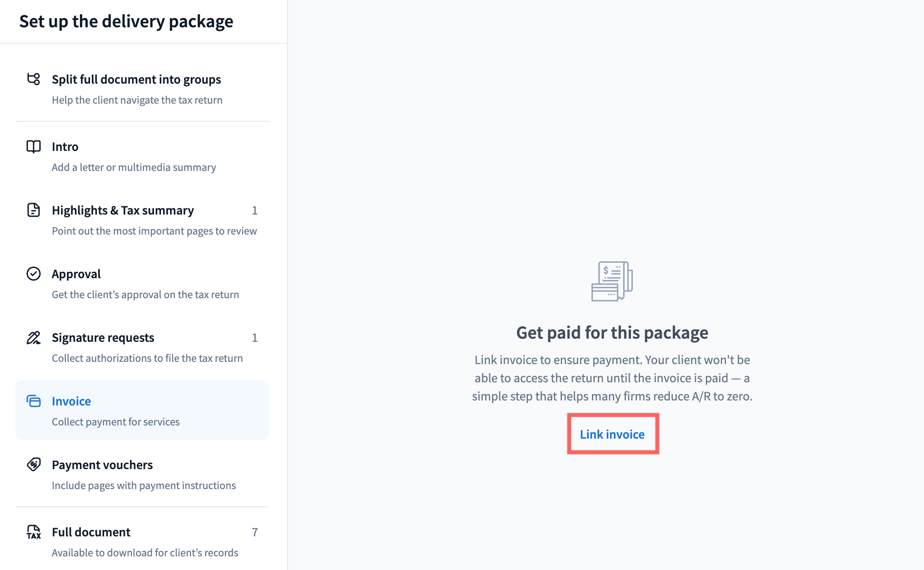The height and width of the screenshot is (570, 924).
Task: Select the Payment vouchers section
Action: click(142, 475)
